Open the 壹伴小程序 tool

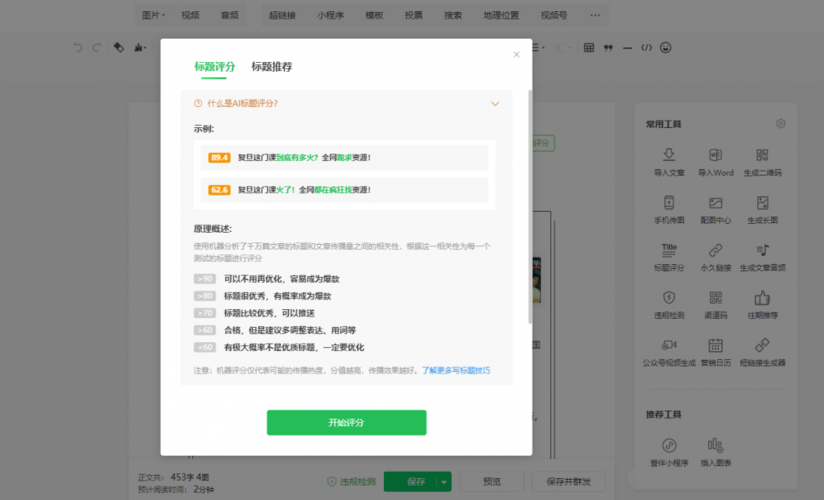click(668, 453)
